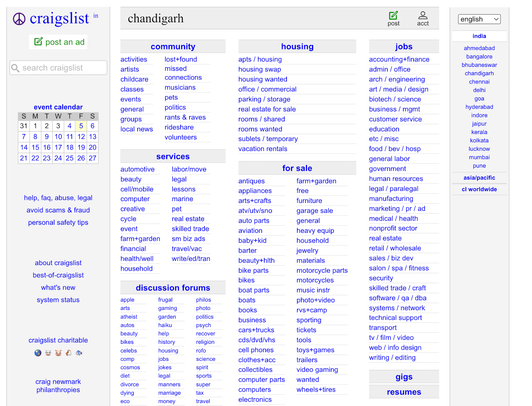
Task: Click the chandigarh city title
Action: [x=156, y=18]
